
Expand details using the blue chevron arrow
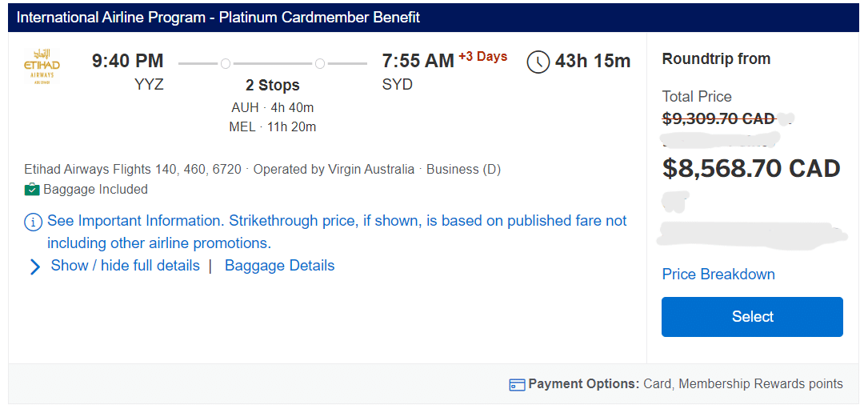[34, 267]
